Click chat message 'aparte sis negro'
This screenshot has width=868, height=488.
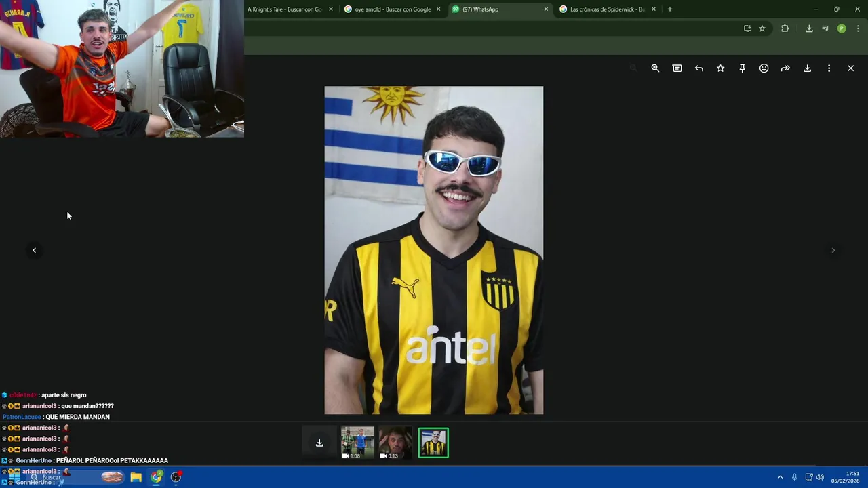pyautogui.click(x=64, y=395)
